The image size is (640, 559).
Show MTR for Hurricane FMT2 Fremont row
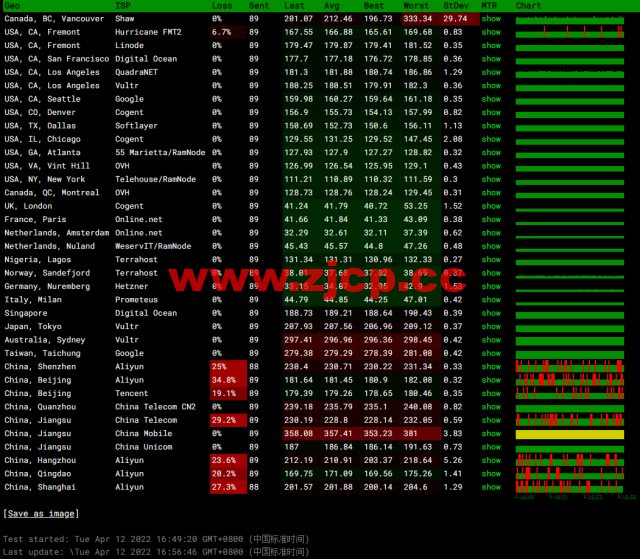point(491,32)
